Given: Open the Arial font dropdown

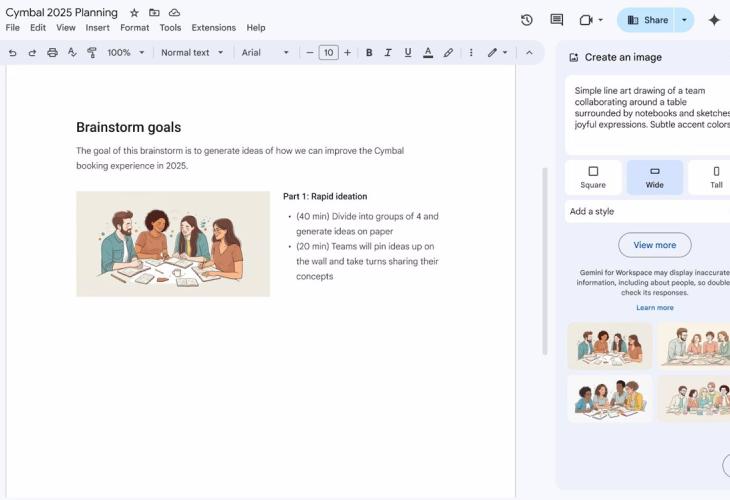Looking at the screenshot, I should click(265, 53).
